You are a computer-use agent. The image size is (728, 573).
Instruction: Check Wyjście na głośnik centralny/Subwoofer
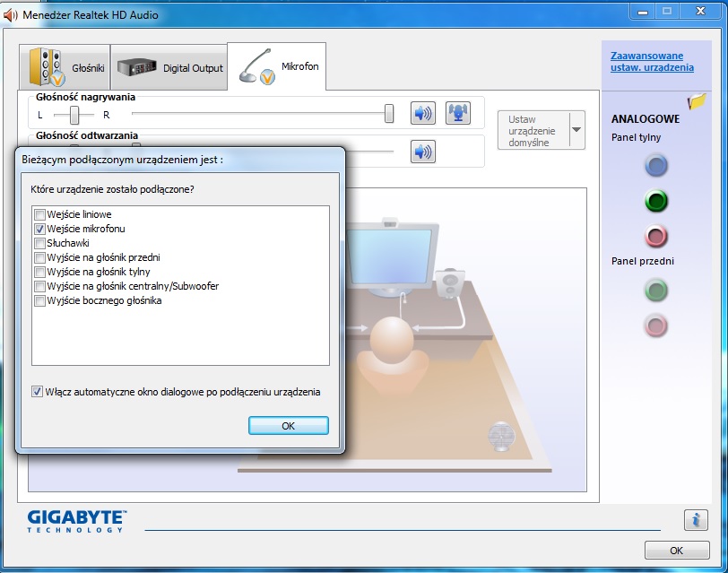(x=40, y=287)
